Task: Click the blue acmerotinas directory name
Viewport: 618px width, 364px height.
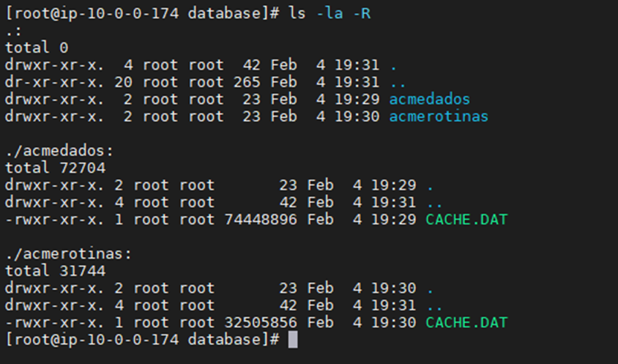Action: [x=439, y=116]
